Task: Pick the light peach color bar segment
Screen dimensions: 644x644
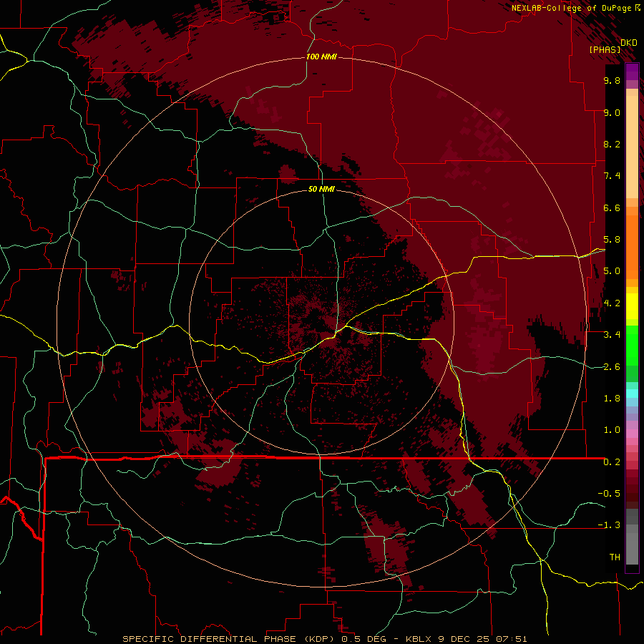Action: 632,147
